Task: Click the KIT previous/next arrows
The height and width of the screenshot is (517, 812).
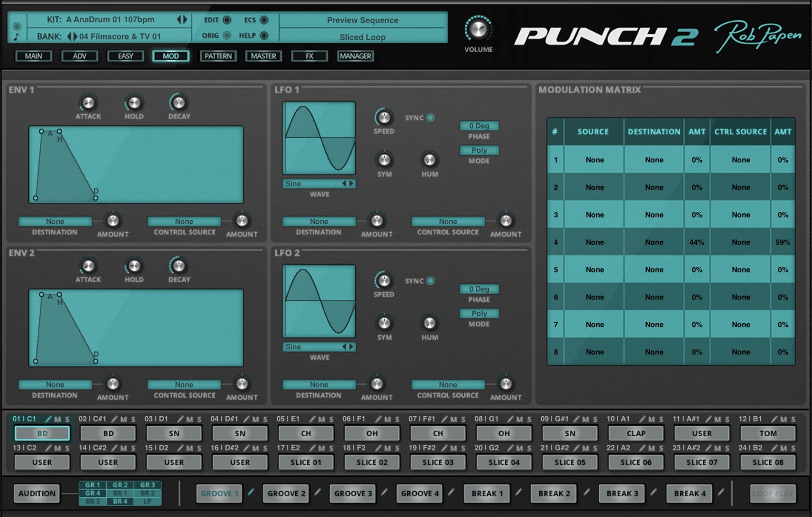Action: pos(182,19)
